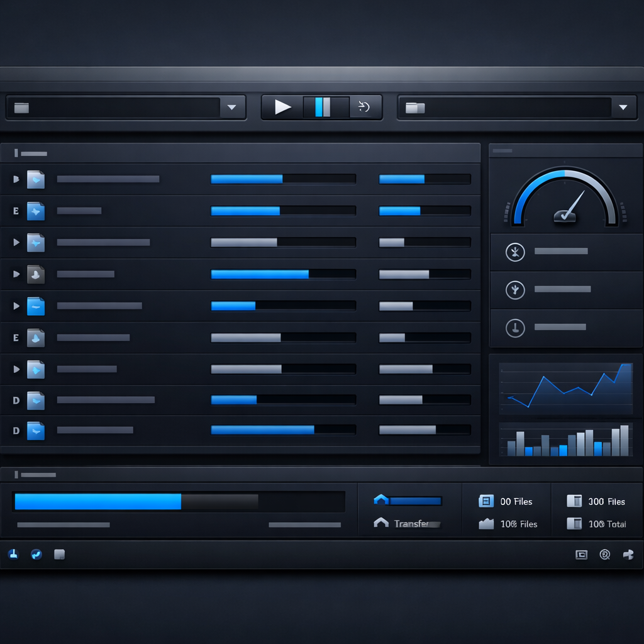The height and width of the screenshot is (644, 644).
Task: Click the blue pencil icon in the bottom-left bar
Action: click(36, 555)
